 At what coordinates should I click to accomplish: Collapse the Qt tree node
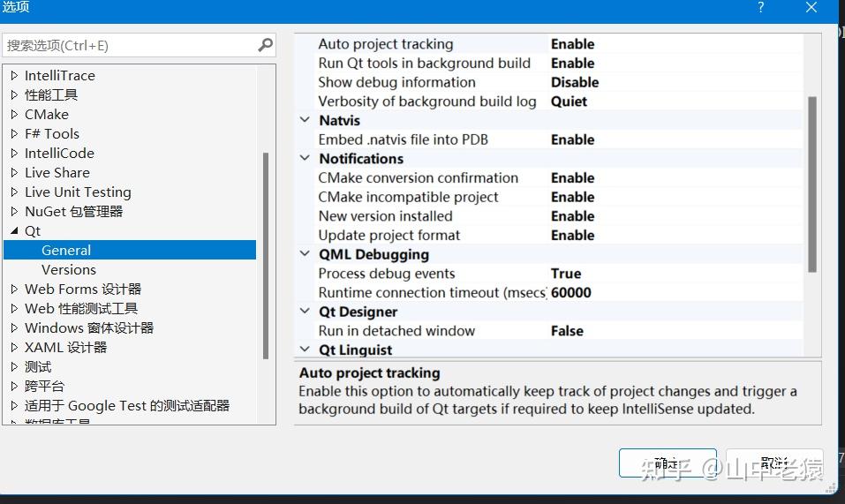(14, 231)
